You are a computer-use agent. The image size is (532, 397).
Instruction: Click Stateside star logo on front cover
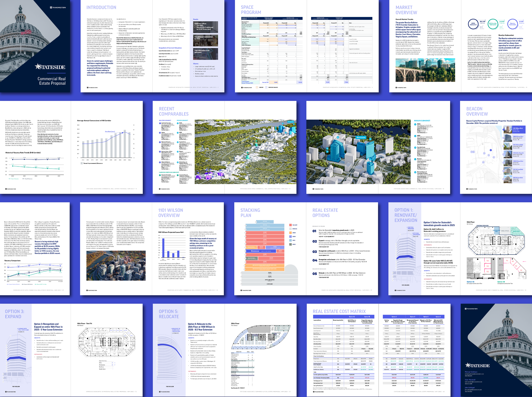click(50, 67)
